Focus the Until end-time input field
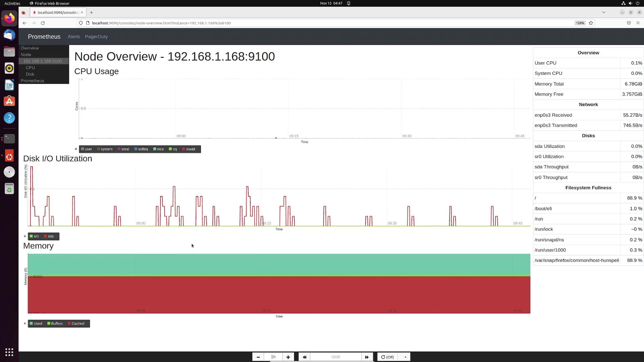 pos(335,357)
